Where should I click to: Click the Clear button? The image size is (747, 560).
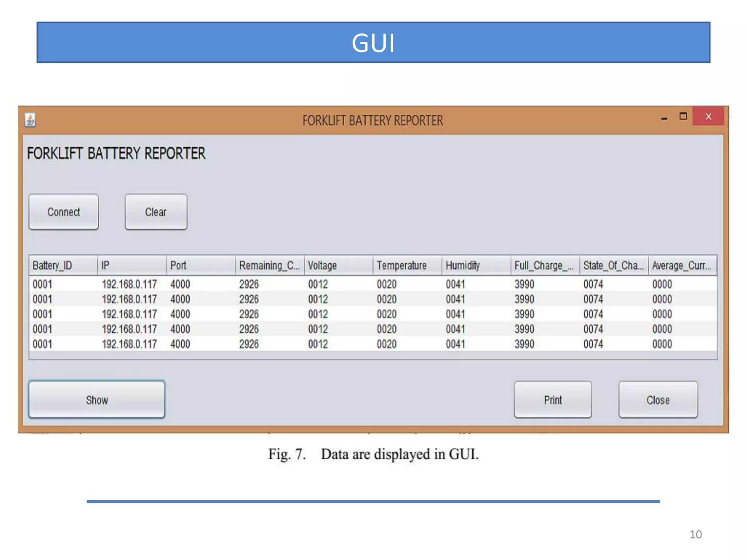(x=156, y=212)
